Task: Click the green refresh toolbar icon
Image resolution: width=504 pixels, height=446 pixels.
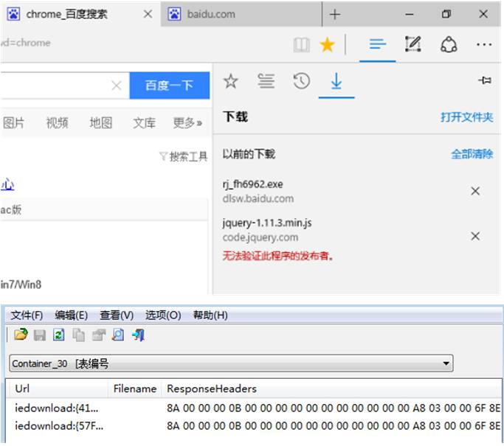Action: point(59,335)
